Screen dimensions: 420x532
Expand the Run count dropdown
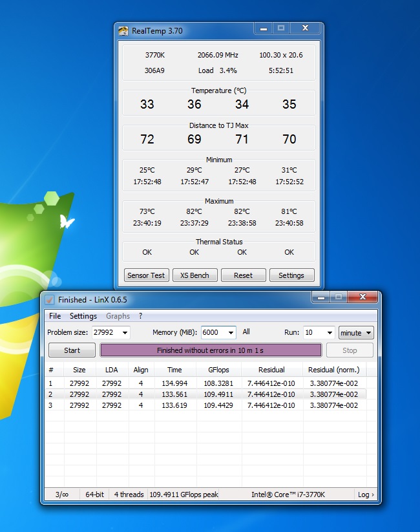(330, 332)
